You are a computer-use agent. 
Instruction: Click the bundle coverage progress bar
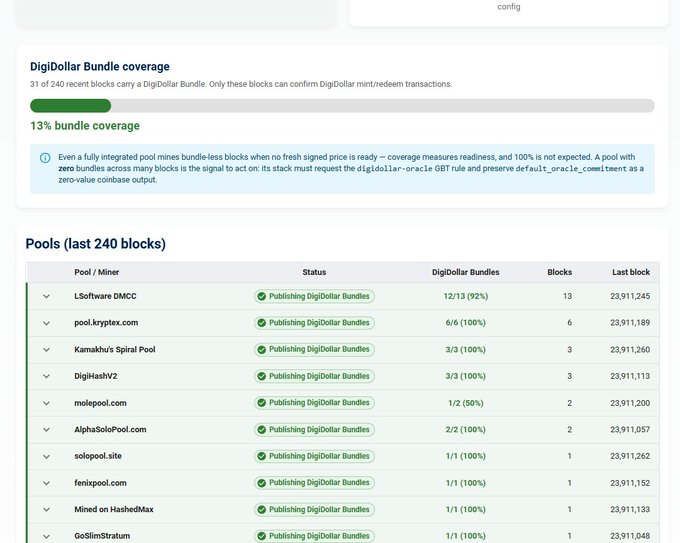coord(342,106)
